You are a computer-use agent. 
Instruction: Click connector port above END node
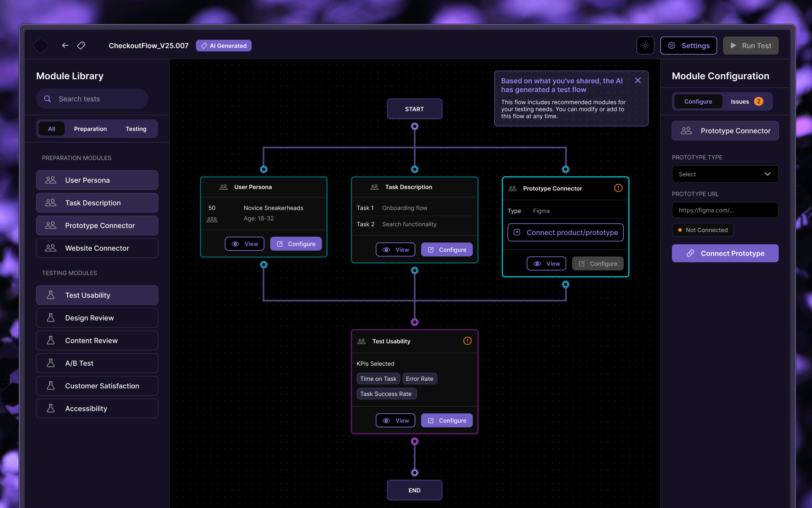click(415, 473)
